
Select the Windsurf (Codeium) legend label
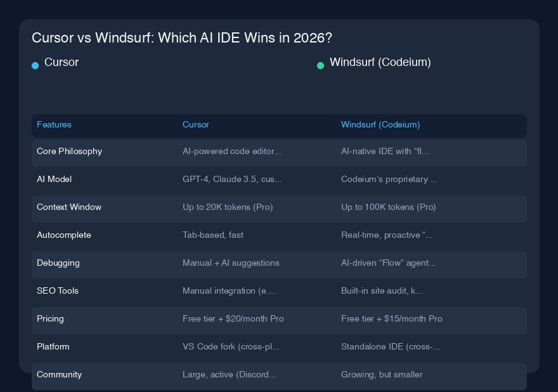click(x=380, y=62)
